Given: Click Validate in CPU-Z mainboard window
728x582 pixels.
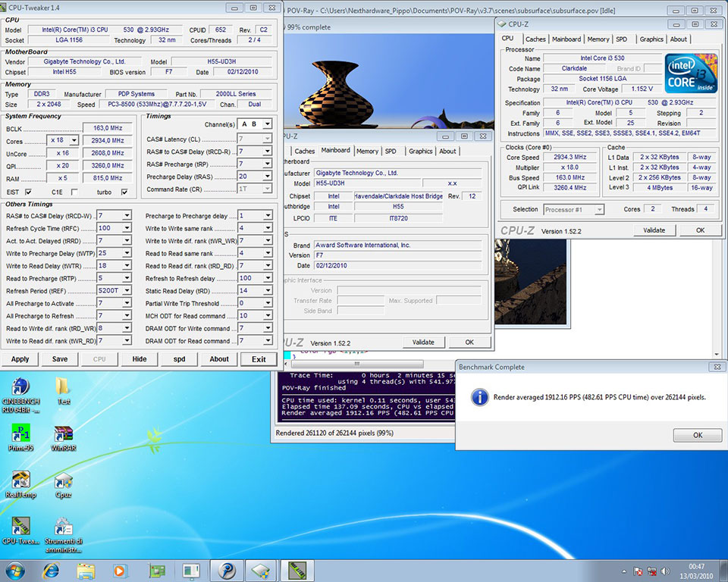Looking at the screenshot, I should point(423,342).
